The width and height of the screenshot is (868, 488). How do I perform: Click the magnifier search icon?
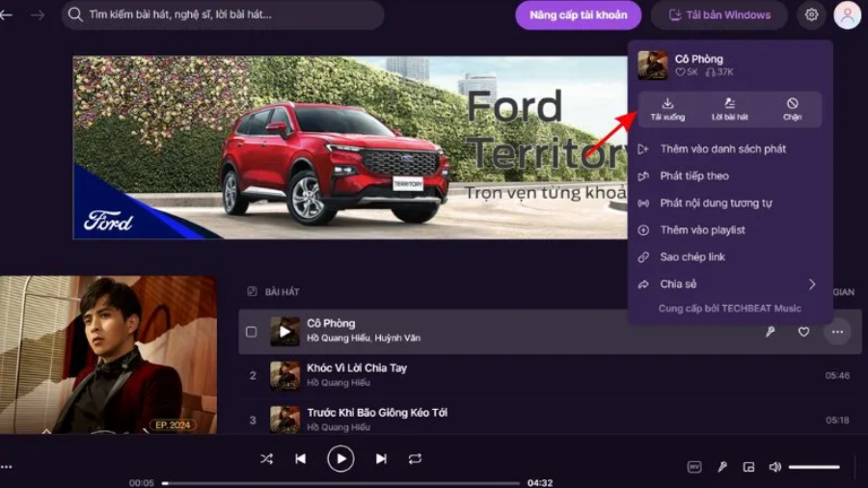click(75, 14)
